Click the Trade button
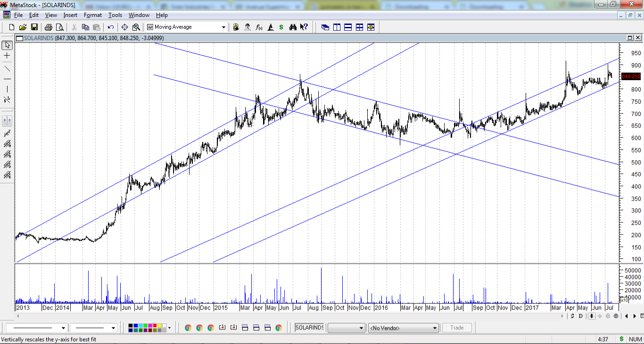Viewport: 644px width, 344px height. tap(456, 328)
